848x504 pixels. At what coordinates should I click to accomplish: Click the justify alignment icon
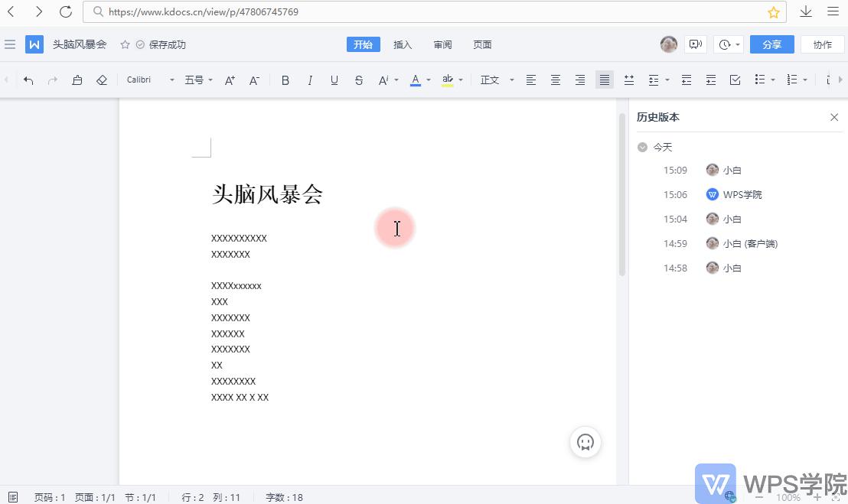coord(604,80)
